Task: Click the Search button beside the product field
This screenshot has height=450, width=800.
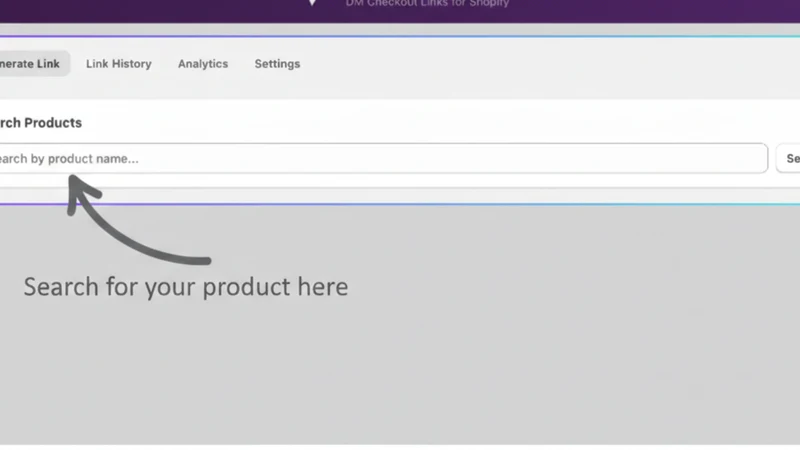Action: (788, 159)
